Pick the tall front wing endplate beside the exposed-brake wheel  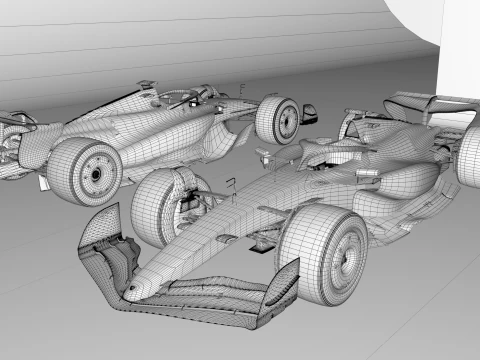[99, 230]
